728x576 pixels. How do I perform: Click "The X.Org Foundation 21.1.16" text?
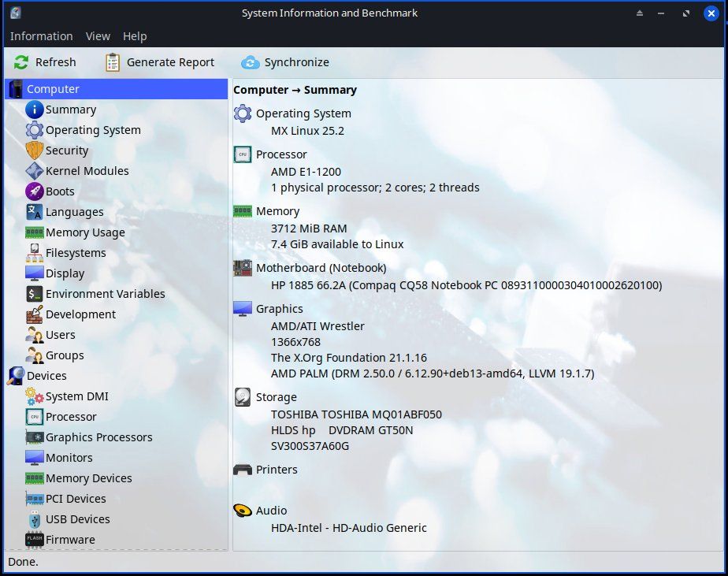pyautogui.click(x=349, y=358)
